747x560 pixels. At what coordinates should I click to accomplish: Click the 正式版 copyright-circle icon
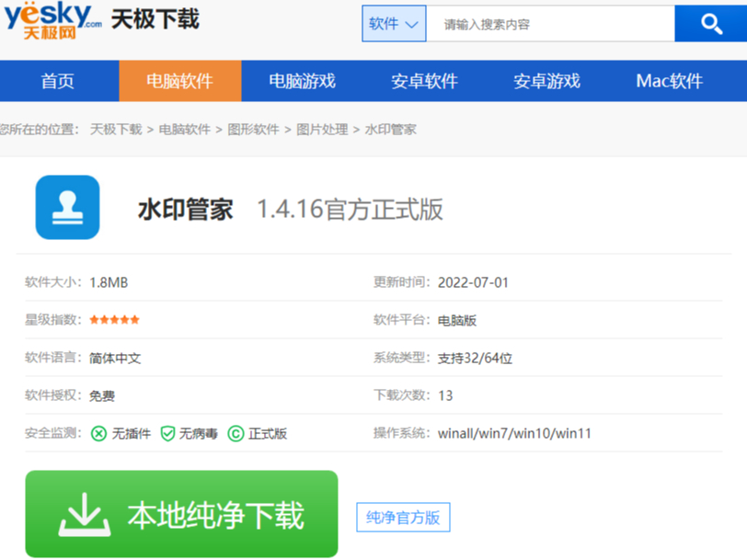(x=236, y=434)
